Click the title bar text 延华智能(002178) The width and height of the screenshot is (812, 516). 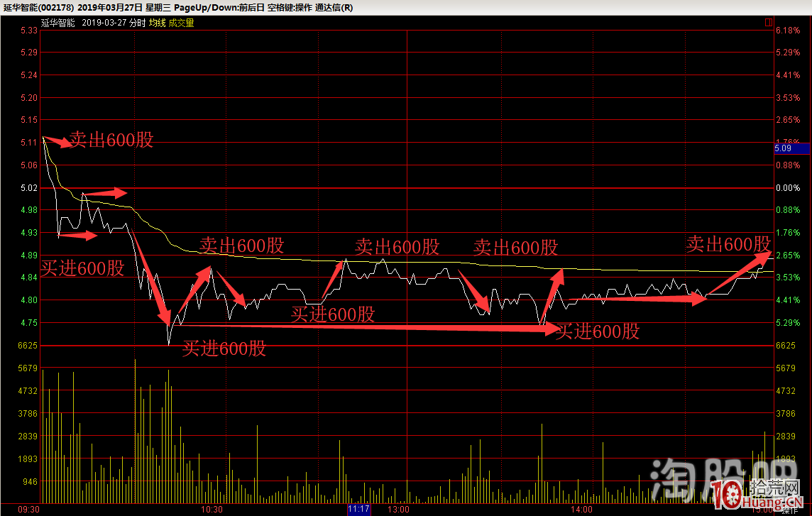39,8
